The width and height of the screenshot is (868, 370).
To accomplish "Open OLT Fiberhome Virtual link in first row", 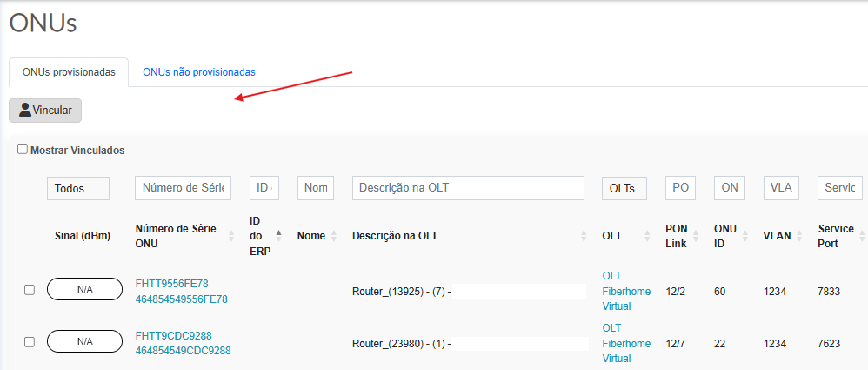I will 625,291.
